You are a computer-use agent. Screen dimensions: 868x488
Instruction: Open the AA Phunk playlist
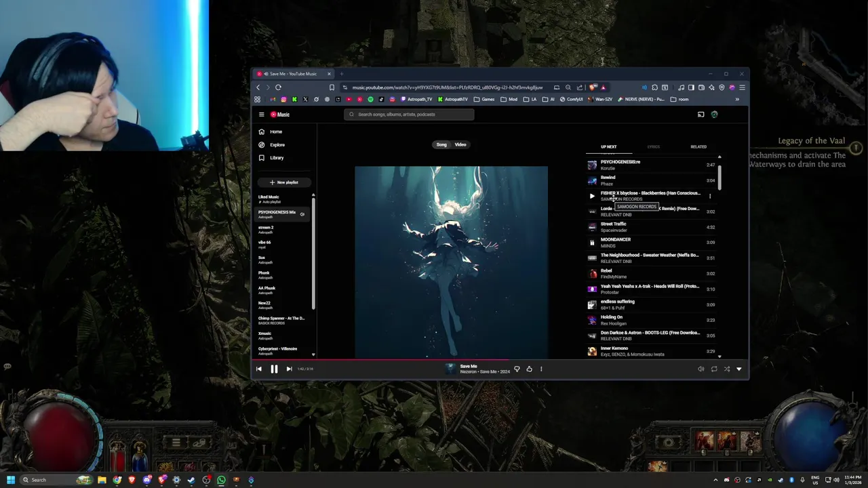281,290
